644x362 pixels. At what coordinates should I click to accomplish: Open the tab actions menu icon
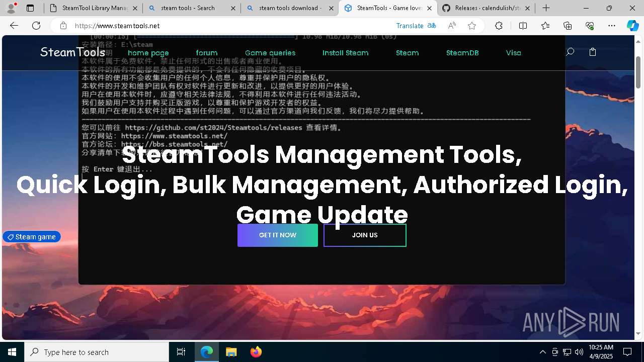tap(30, 8)
